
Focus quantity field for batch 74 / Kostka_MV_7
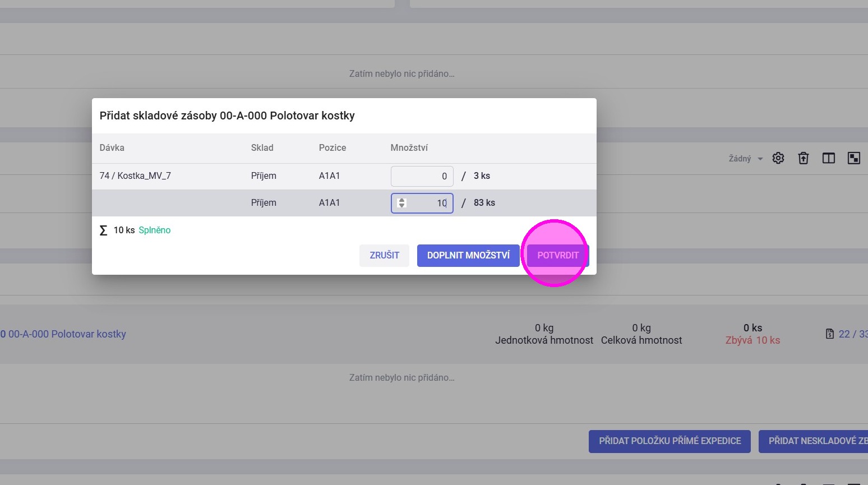click(x=422, y=176)
